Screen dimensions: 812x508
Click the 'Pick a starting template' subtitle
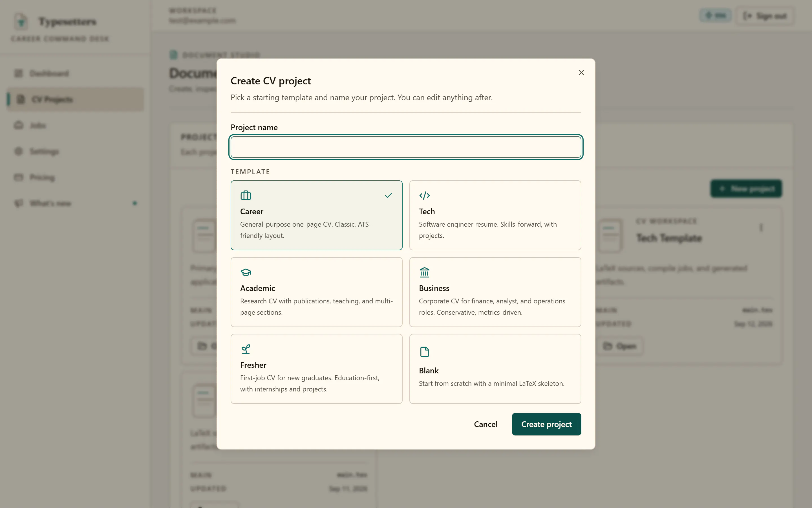click(361, 97)
